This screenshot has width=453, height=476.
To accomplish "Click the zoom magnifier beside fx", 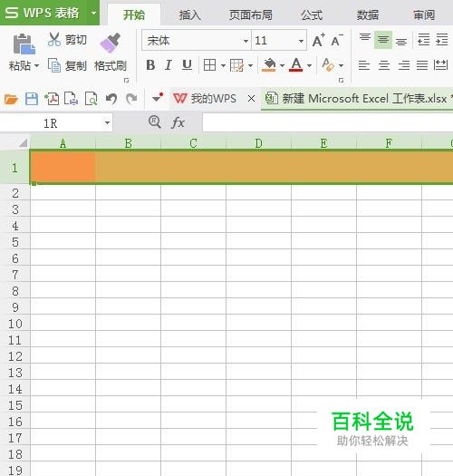I will [x=155, y=122].
